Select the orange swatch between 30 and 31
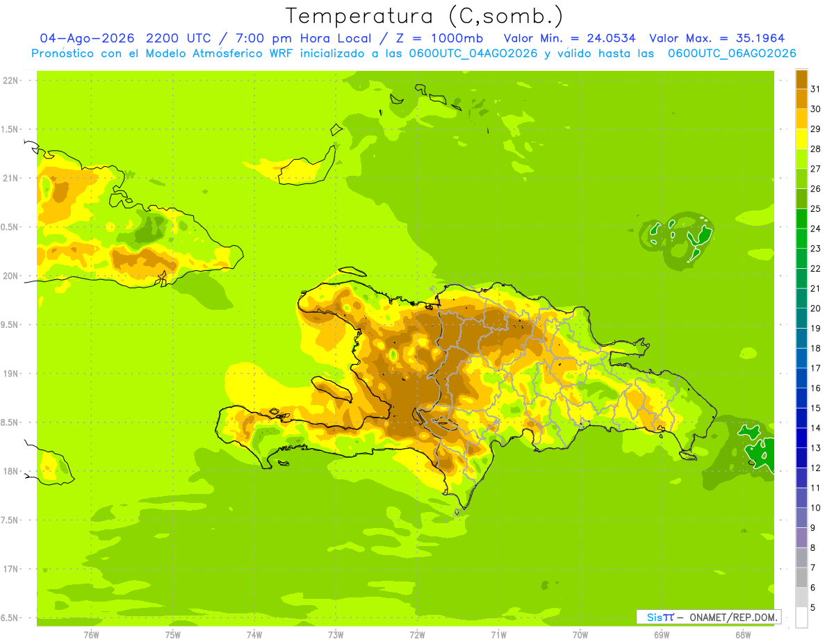Viewport: 834px width, 644px height. [x=801, y=99]
